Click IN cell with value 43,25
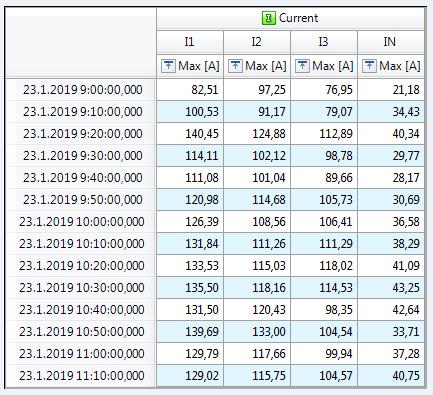The width and height of the screenshot is (433, 395). click(x=391, y=288)
